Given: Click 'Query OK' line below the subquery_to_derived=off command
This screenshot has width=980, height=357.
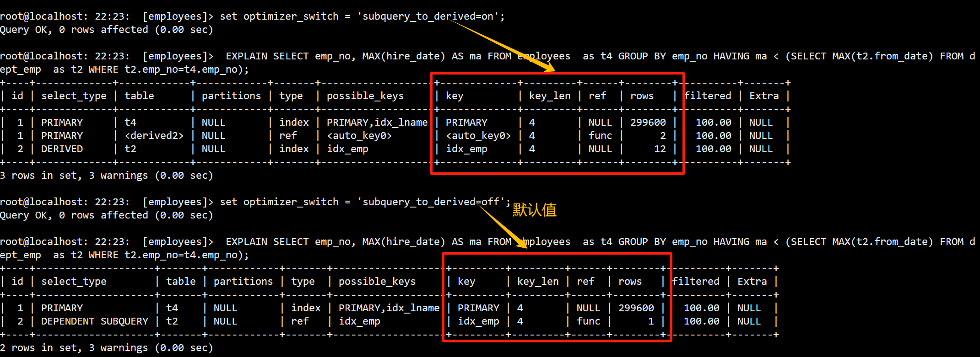Looking at the screenshot, I should tap(107, 215).
